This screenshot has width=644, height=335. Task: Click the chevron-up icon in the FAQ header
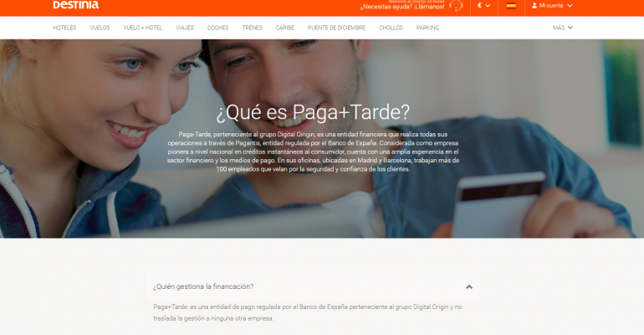pyautogui.click(x=469, y=287)
